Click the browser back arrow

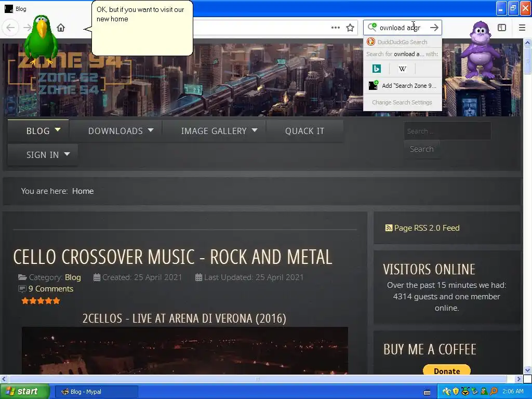click(x=10, y=28)
